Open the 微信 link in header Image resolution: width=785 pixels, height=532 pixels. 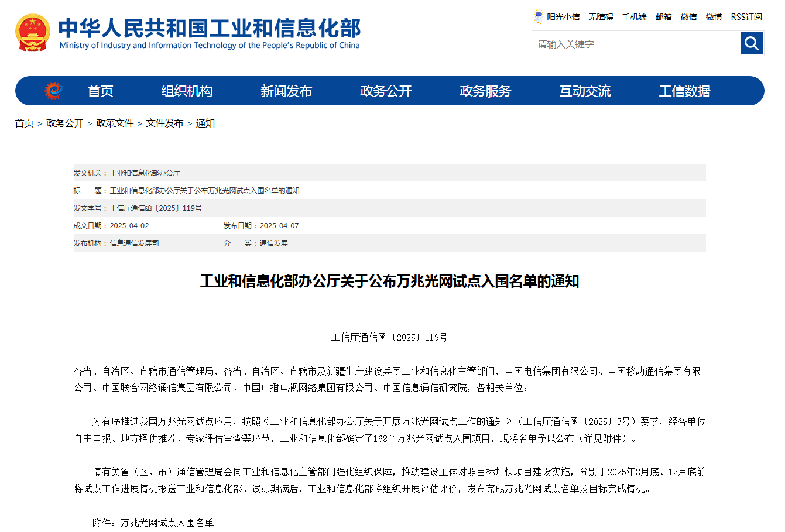tap(688, 18)
